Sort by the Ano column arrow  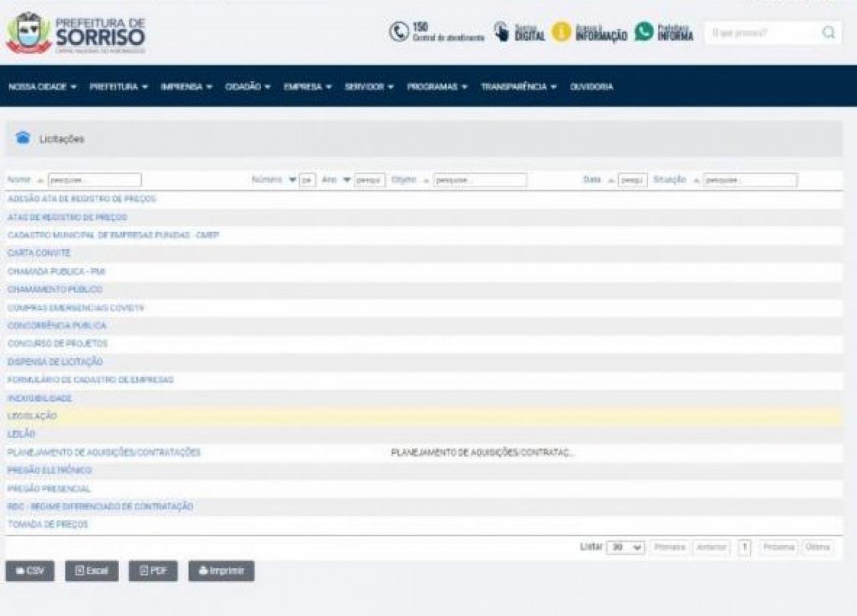[347, 180]
